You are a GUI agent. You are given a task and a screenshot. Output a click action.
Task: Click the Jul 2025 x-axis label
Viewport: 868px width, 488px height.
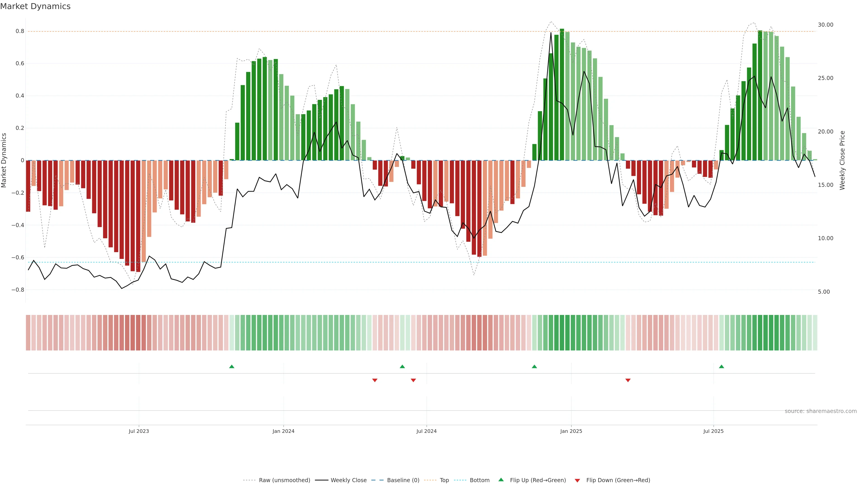[x=713, y=431]
